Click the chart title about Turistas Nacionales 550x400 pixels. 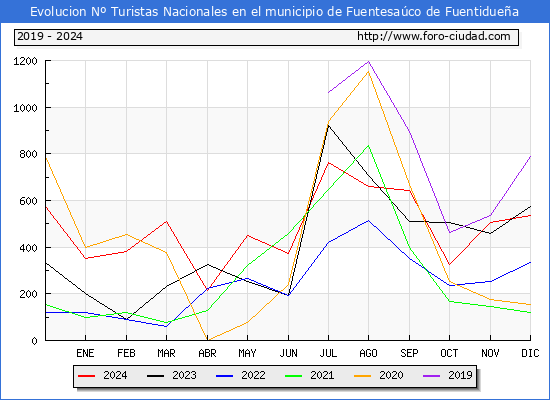pyautogui.click(x=274, y=12)
